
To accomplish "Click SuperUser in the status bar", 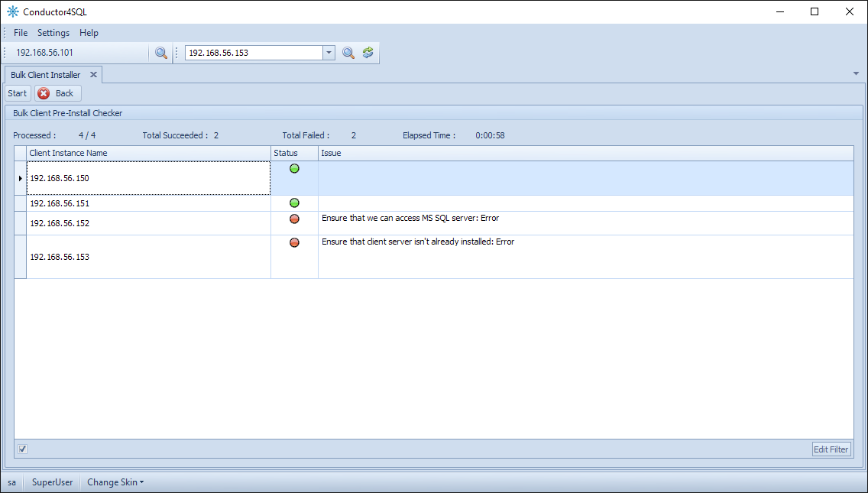I will point(52,482).
